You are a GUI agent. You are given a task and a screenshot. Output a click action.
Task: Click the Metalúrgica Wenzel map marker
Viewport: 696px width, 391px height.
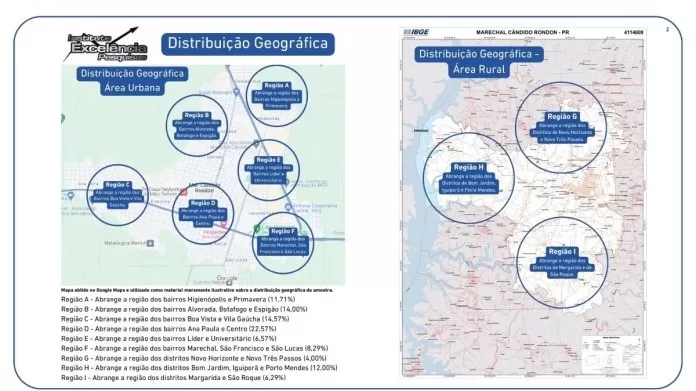pos(150,243)
